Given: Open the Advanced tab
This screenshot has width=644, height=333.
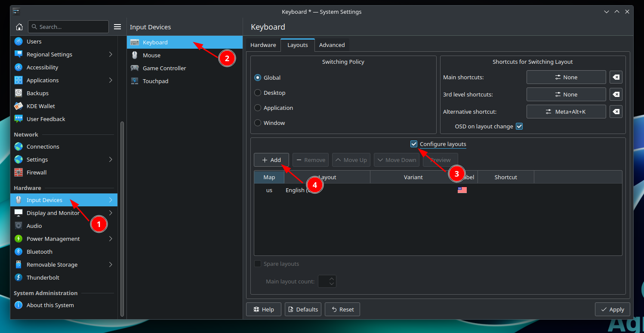Looking at the screenshot, I should [332, 45].
